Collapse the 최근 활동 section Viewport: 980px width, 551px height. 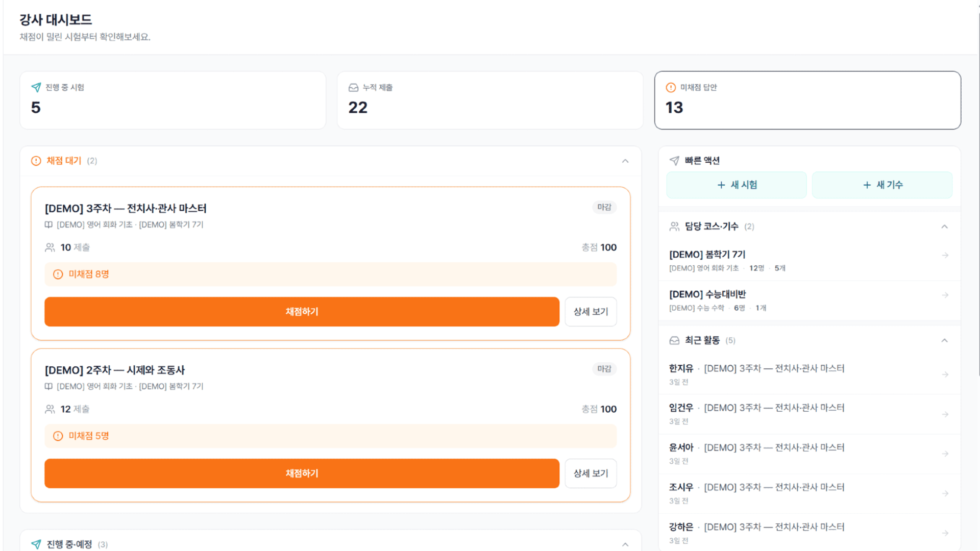[945, 340]
